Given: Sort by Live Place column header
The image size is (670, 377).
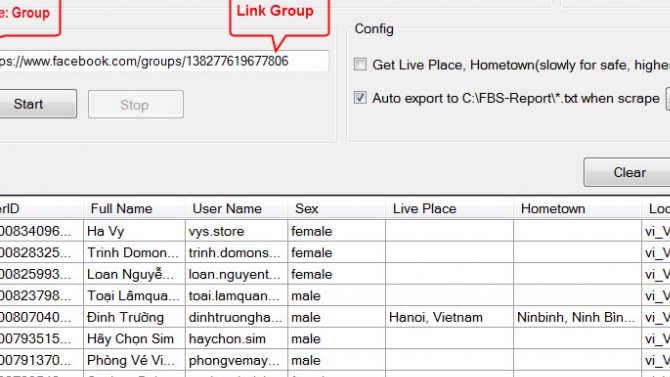Looking at the screenshot, I should click(450, 209).
